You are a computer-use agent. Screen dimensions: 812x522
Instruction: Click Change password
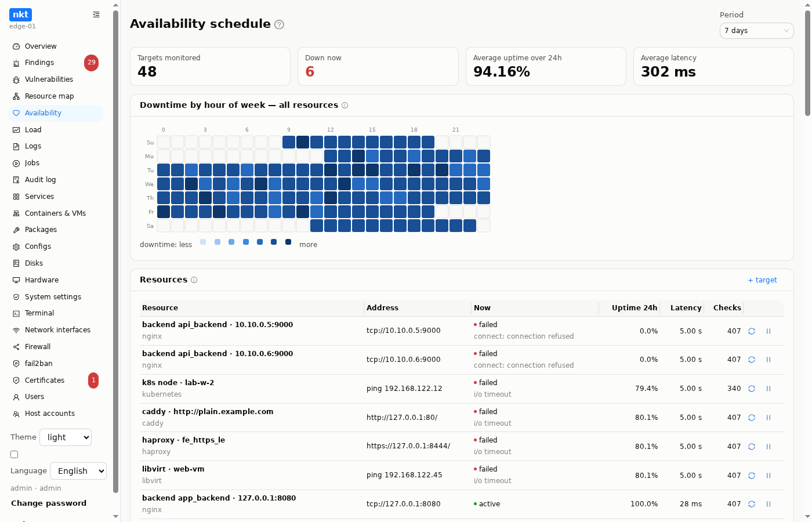(49, 503)
